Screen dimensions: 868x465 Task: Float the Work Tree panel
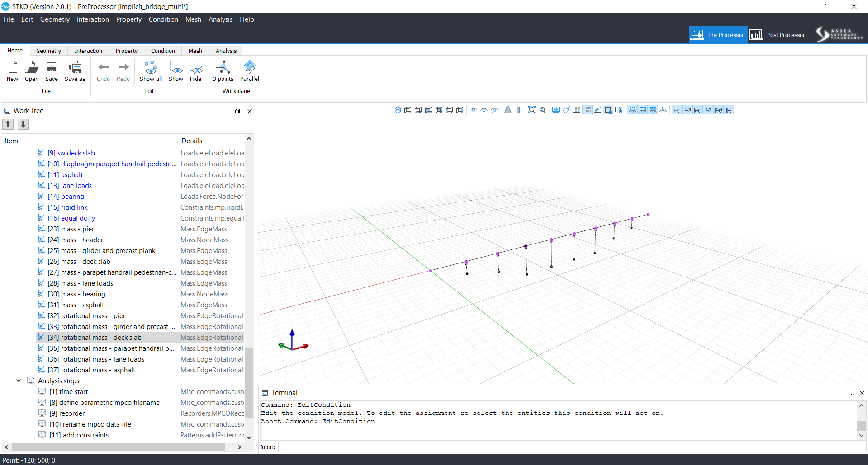coord(237,111)
